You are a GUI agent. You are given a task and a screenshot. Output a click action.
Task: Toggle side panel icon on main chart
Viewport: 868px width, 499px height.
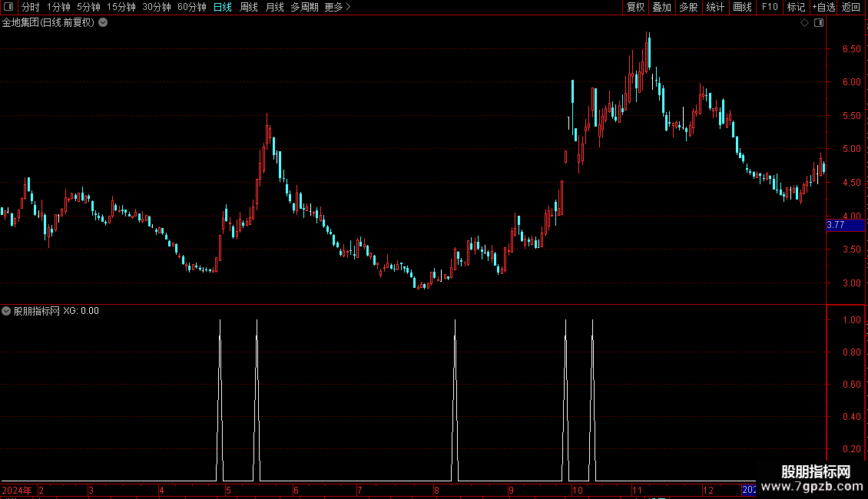819,23
